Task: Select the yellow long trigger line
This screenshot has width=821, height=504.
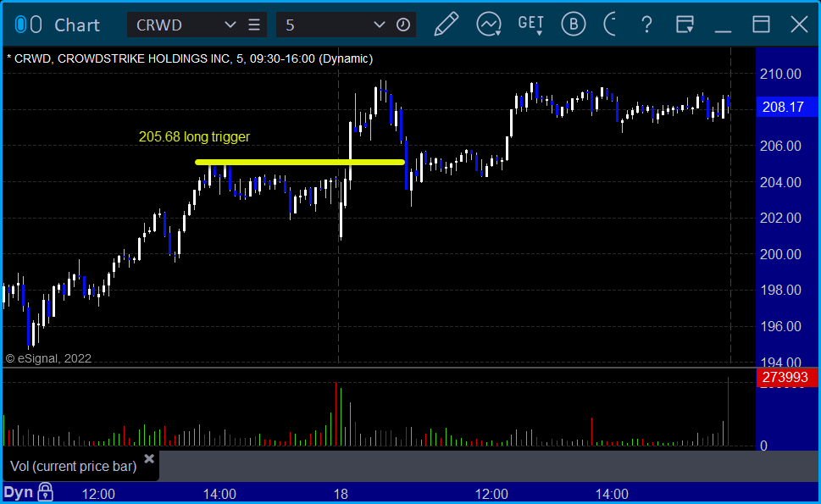Action: point(299,163)
